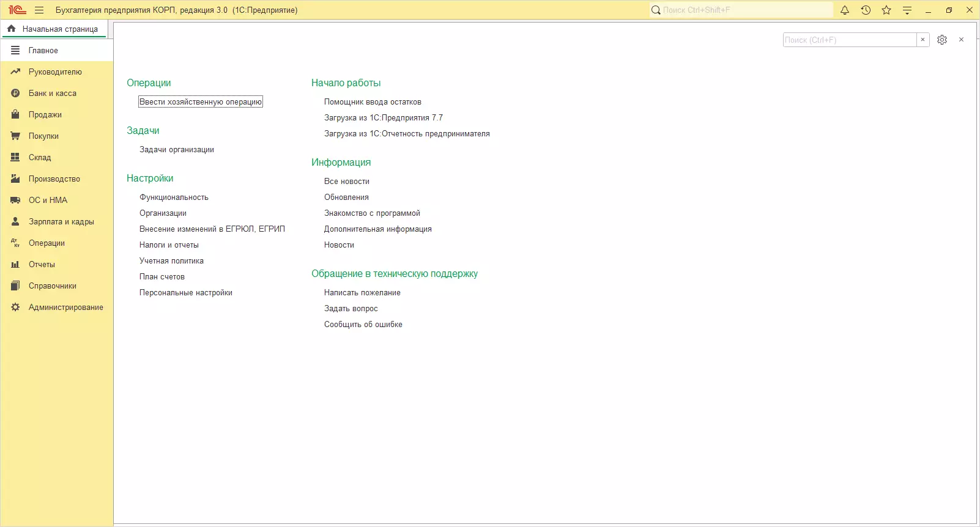This screenshot has width=980, height=527.
Task: Click Сообщить об ошибке link
Action: click(363, 324)
